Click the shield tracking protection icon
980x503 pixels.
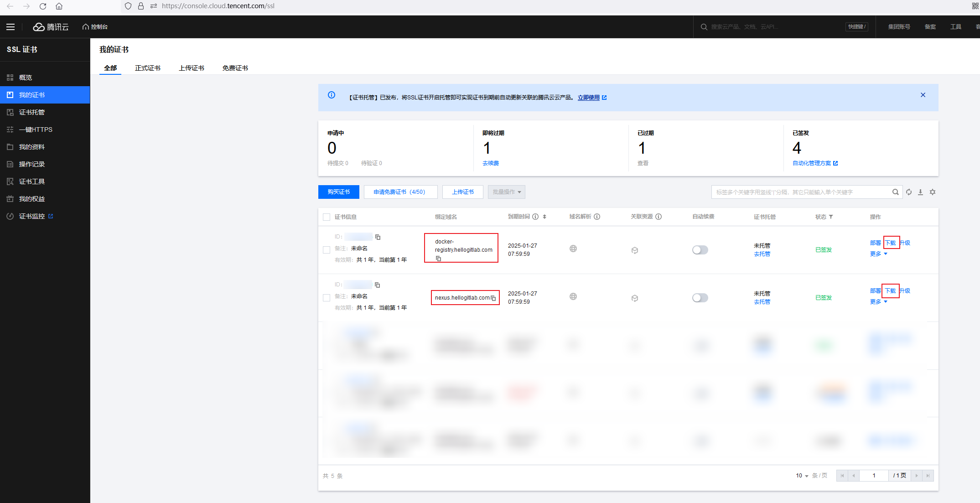coord(128,6)
